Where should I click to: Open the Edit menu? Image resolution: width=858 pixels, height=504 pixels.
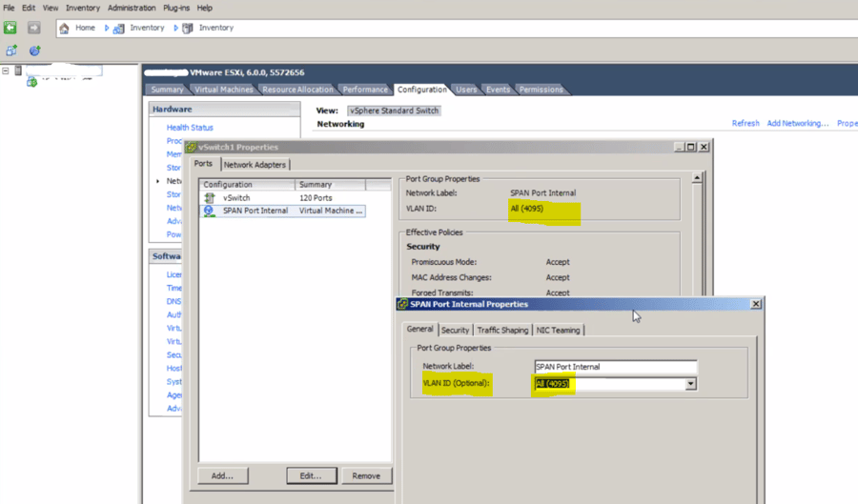coord(29,8)
